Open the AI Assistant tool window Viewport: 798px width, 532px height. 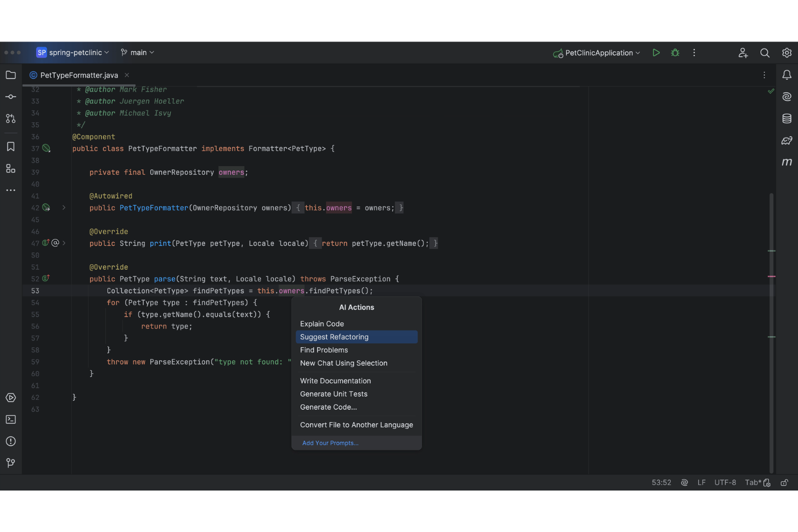787,96
